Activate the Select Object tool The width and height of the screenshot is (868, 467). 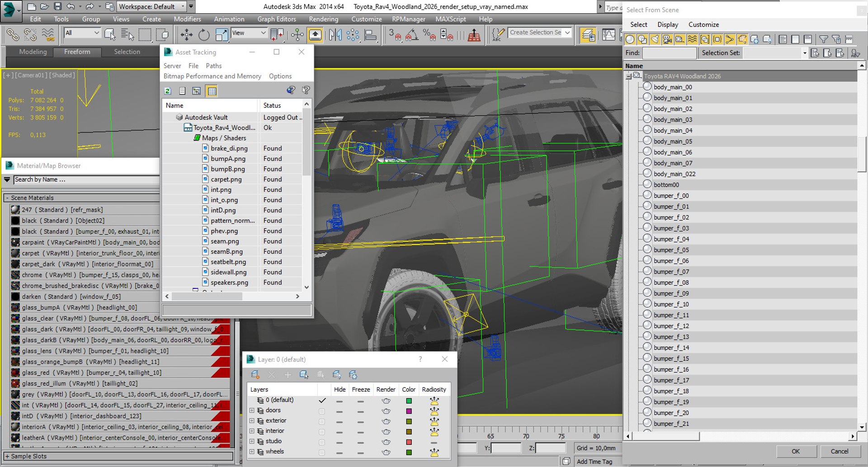[110, 35]
